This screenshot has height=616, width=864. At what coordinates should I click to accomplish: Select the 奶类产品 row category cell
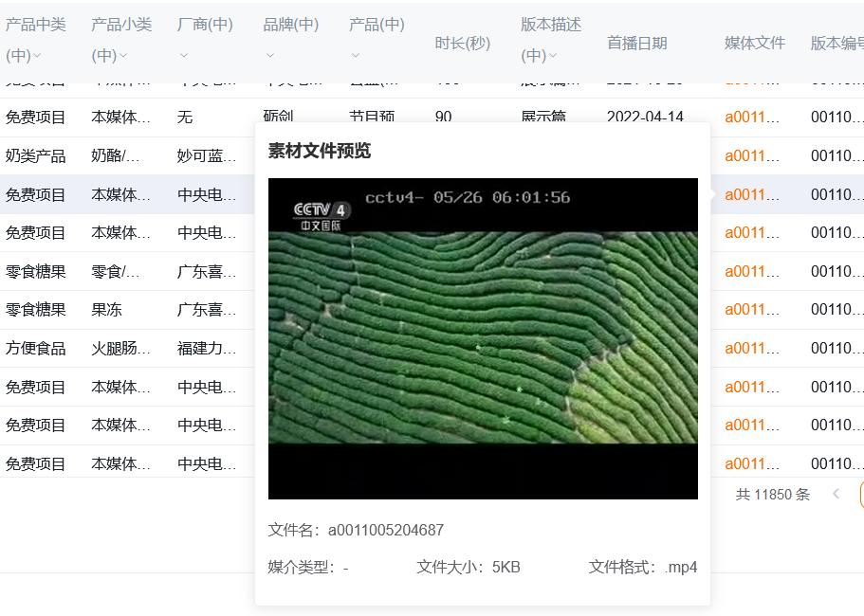[x=36, y=155]
